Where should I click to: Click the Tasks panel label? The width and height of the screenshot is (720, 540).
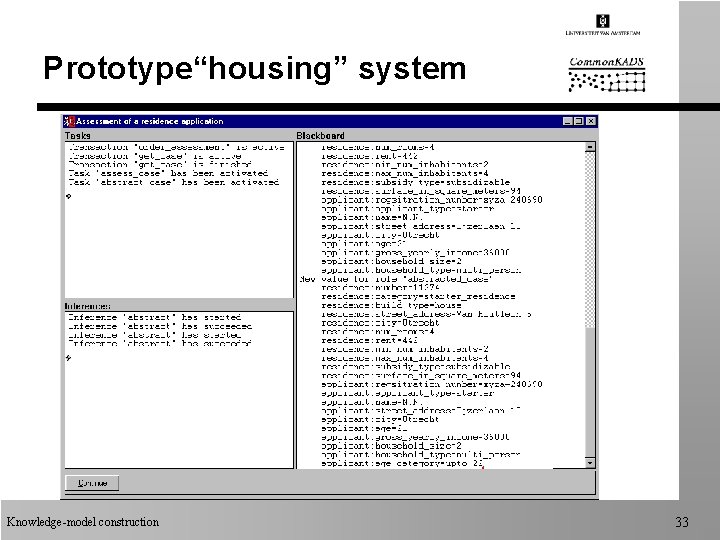(78, 135)
